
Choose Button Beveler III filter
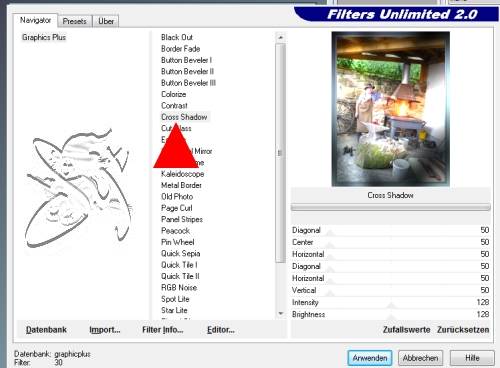[188, 83]
